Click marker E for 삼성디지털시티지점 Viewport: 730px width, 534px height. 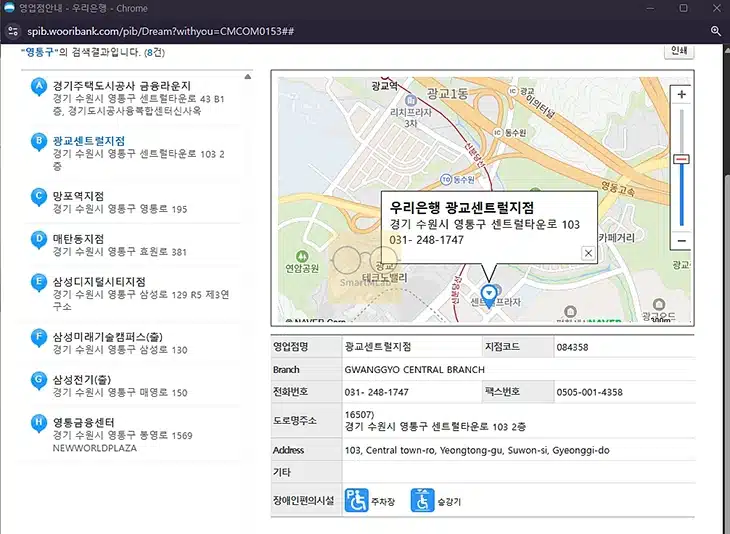[x=39, y=282]
